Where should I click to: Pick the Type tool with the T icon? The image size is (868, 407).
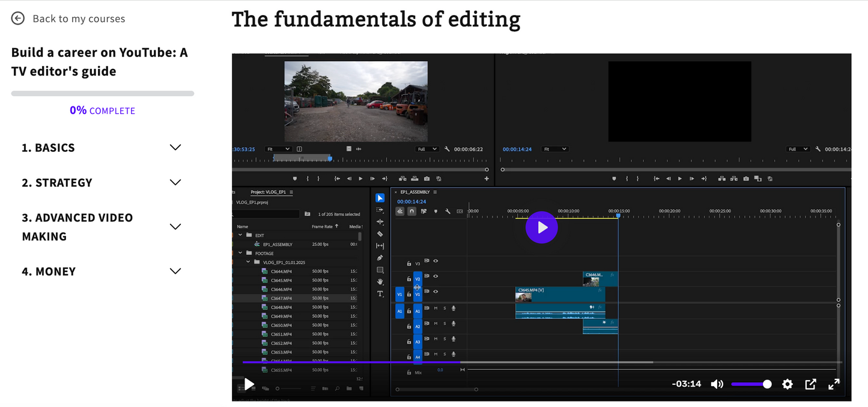380,294
